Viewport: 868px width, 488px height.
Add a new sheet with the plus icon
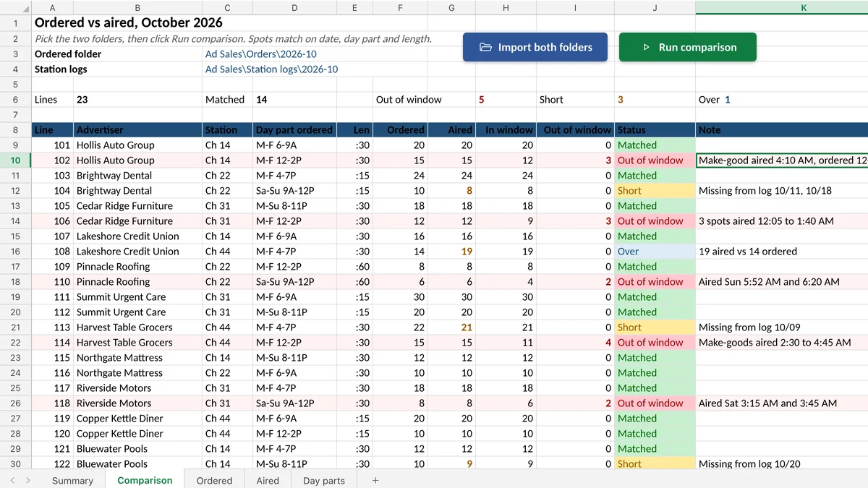(375, 480)
